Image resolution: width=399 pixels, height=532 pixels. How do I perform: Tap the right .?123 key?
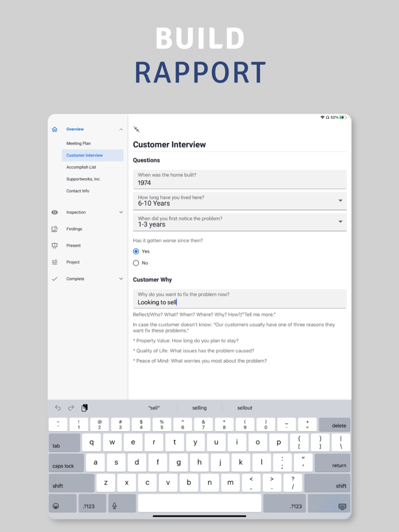pos(284,503)
